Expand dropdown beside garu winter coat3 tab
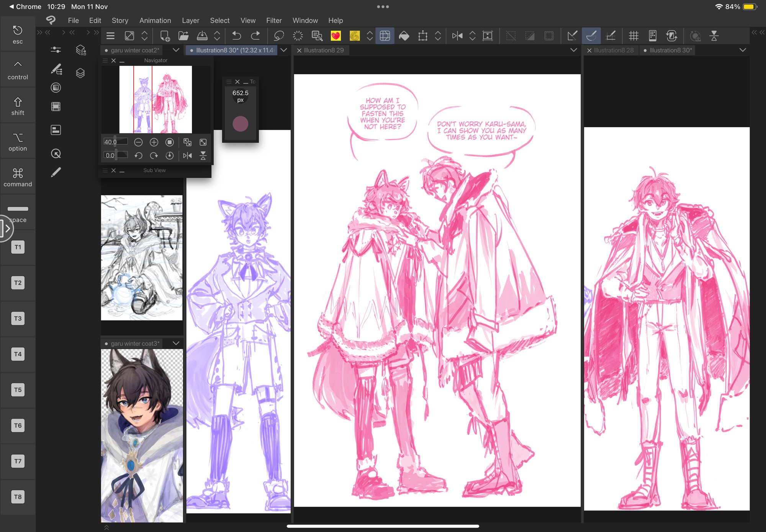Viewport: 766px width, 532px height. (176, 343)
